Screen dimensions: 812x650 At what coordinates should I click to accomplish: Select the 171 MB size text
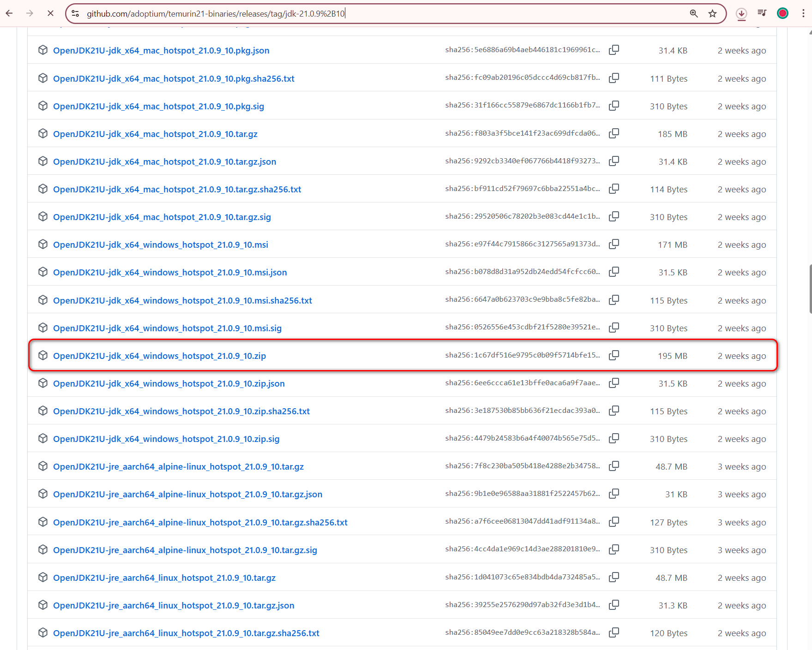(x=673, y=245)
